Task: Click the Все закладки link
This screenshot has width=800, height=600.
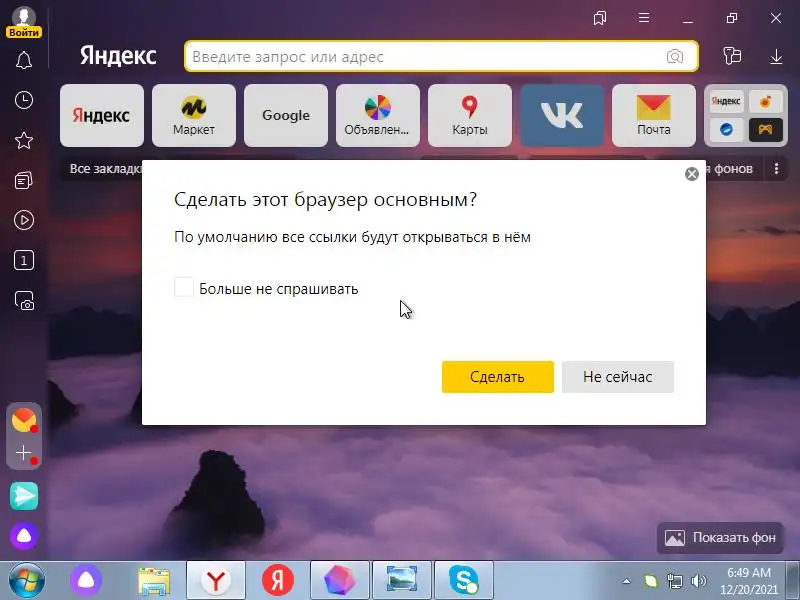Action: pos(105,169)
